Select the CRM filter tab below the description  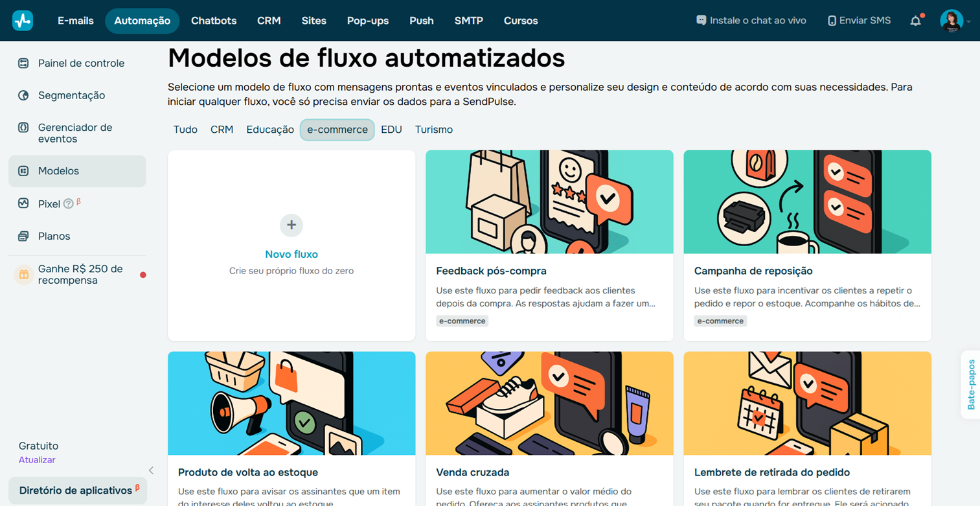[222, 130]
